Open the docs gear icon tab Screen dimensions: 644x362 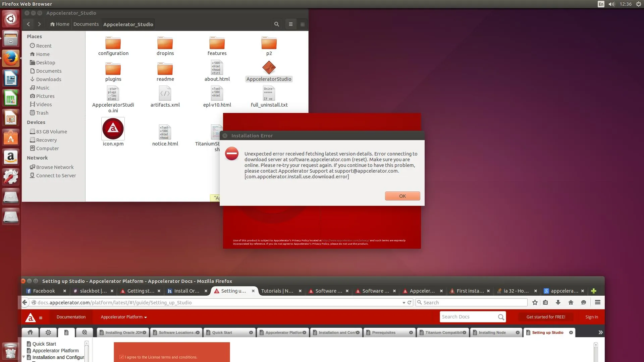click(48, 332)
